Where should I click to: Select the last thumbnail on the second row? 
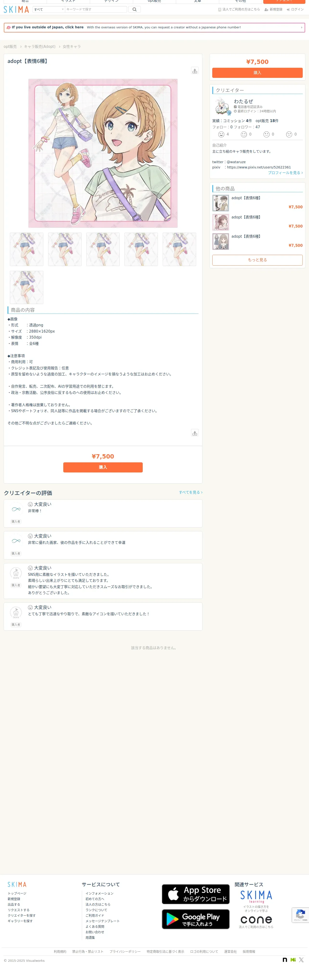tap(27, 287)
